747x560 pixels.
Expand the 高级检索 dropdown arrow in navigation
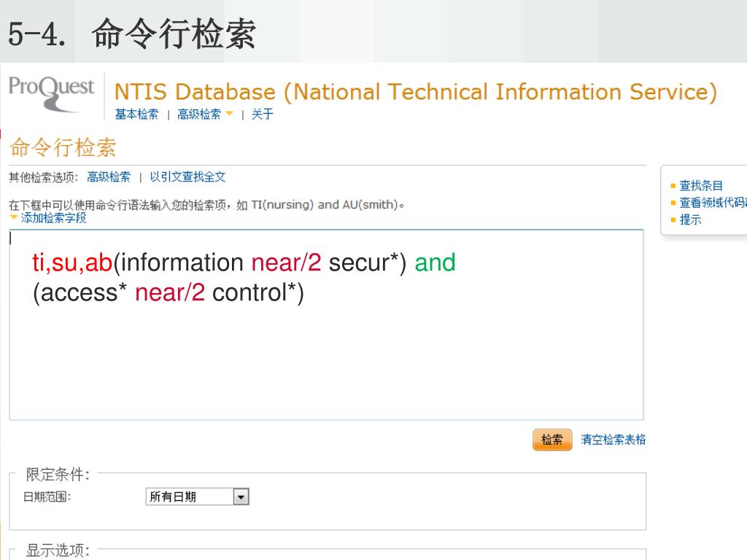[x=229, y=113]
